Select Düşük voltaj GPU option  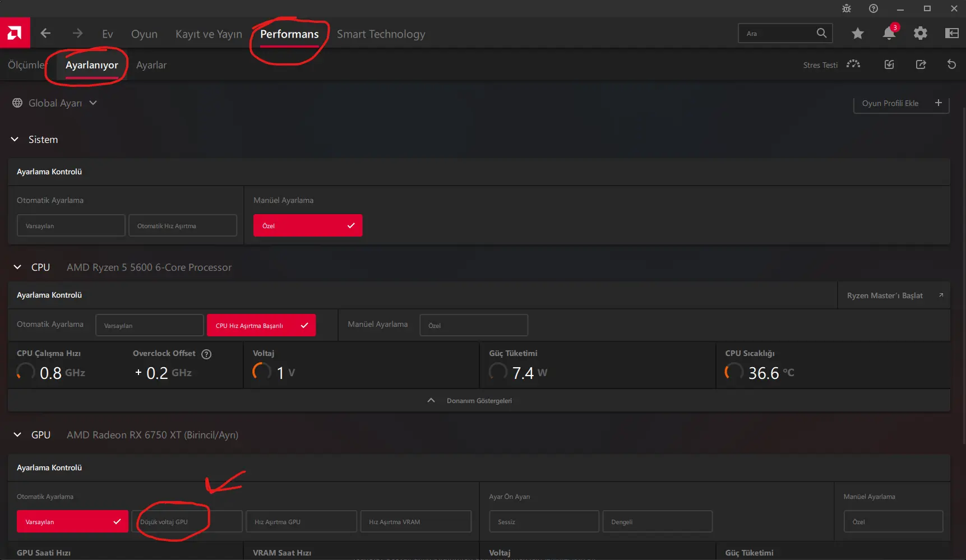point(187,521)
